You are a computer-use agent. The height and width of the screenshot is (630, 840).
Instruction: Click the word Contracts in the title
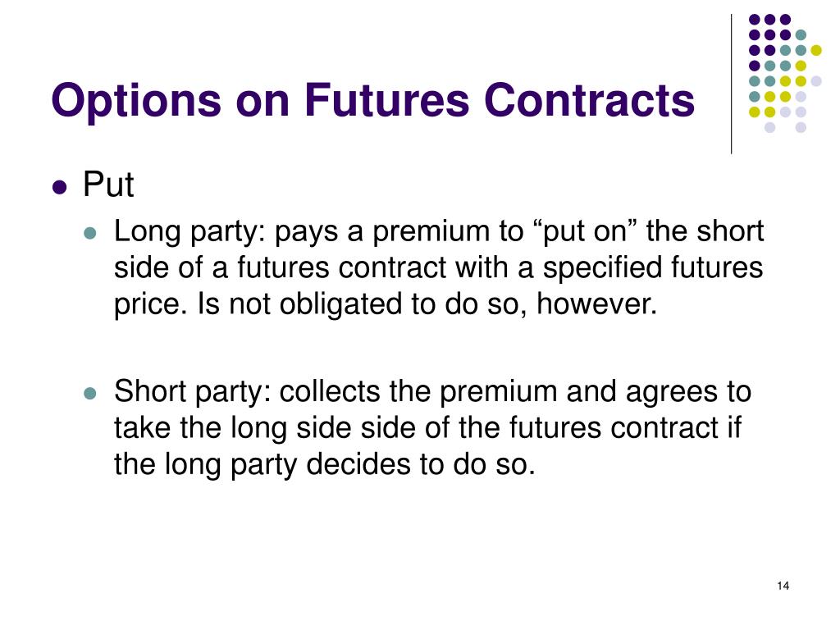[589, 100]
